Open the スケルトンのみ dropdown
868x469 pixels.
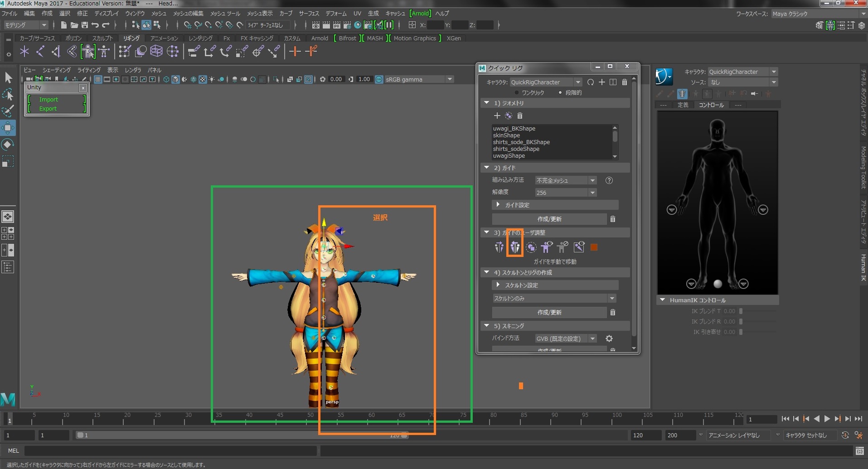click(x=554, y=298)
